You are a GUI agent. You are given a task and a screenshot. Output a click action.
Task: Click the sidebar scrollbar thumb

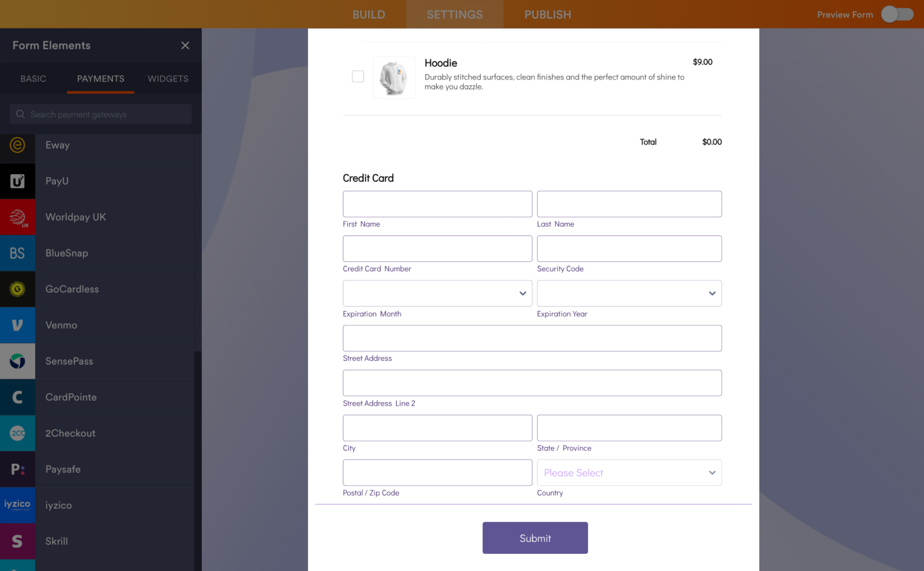198,461
